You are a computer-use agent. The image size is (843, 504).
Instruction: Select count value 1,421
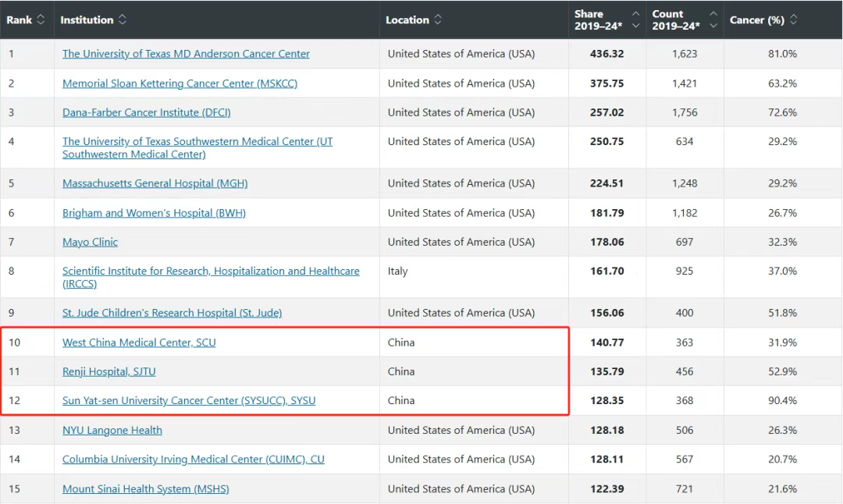(685, 83)
